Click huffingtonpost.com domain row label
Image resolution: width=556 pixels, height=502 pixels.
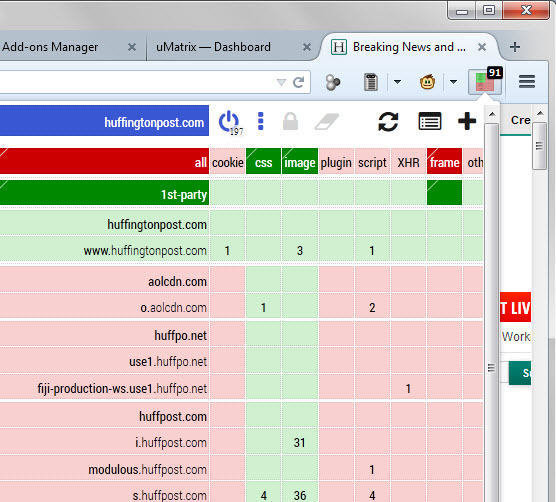tap(104, 223)
